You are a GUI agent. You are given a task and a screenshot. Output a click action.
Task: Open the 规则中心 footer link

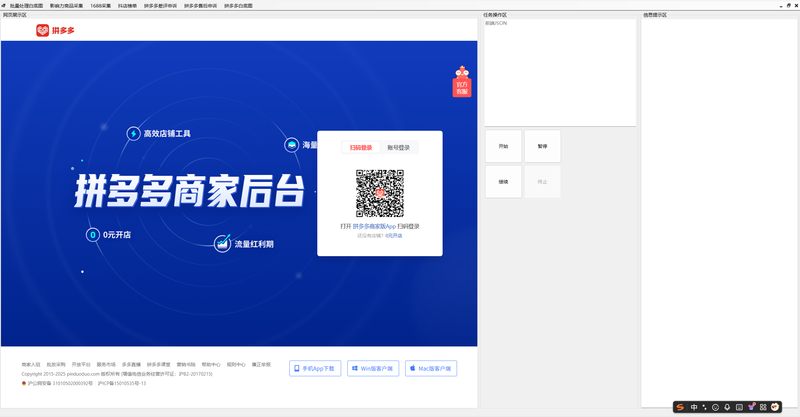(x=236, y=364)
